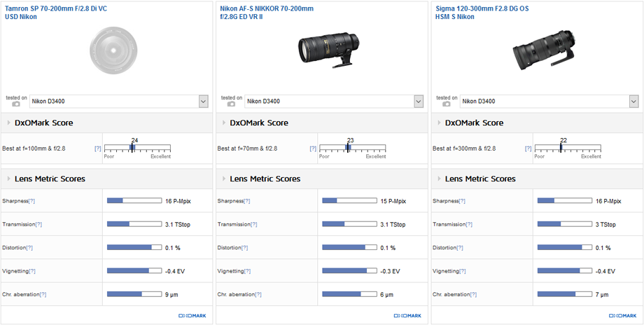Select 'Best at f=100mm & f/2.8' text

point(34,148)
